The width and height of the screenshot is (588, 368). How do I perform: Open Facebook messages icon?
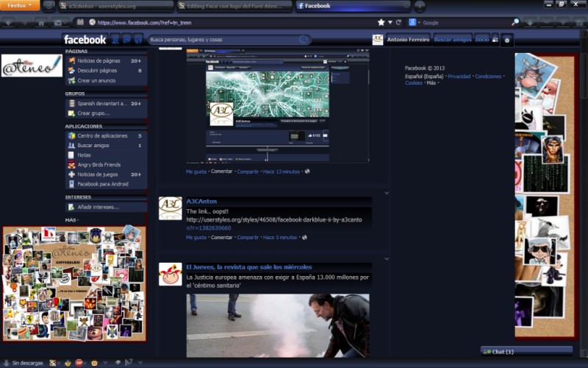point(126,40)
